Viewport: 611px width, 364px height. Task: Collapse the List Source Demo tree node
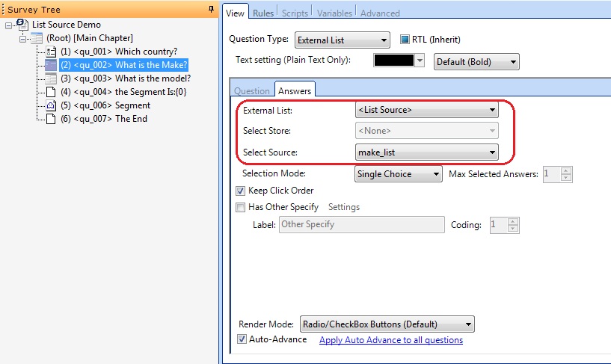[x=8, y=26]
